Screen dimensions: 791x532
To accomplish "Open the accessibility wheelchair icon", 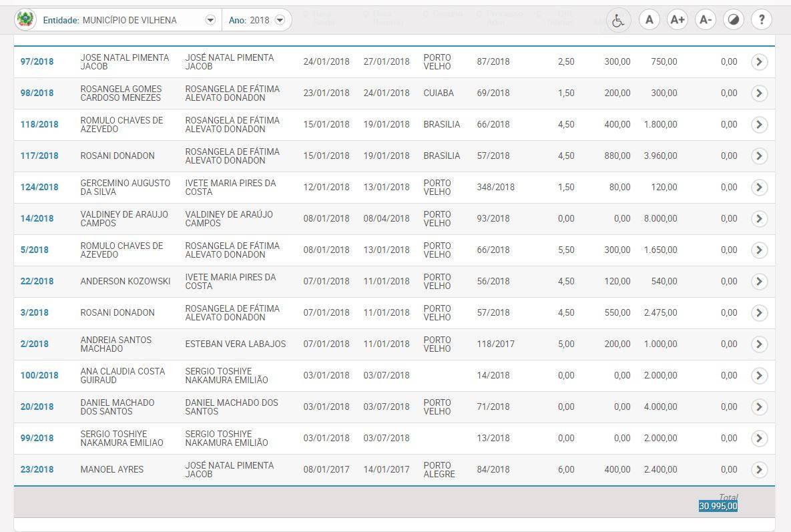I will [618, 20].
